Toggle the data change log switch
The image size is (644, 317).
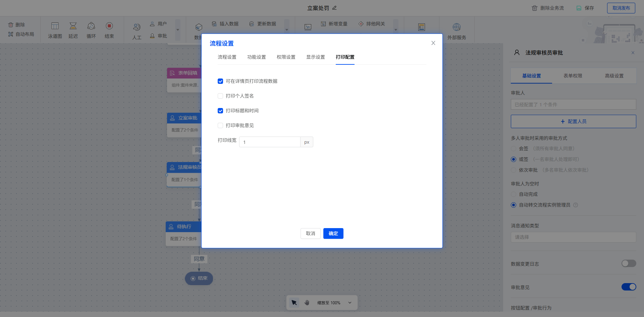tap(629, 263)
